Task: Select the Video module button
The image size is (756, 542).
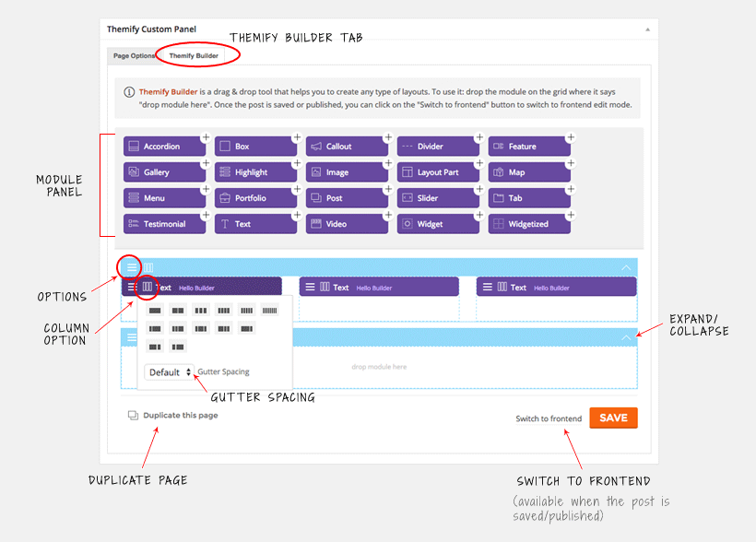Action: click(347, 224)
